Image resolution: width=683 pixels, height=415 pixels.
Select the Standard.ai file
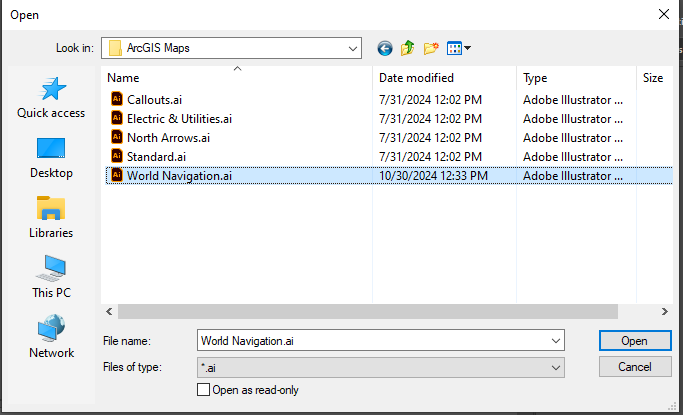point(156,157)
